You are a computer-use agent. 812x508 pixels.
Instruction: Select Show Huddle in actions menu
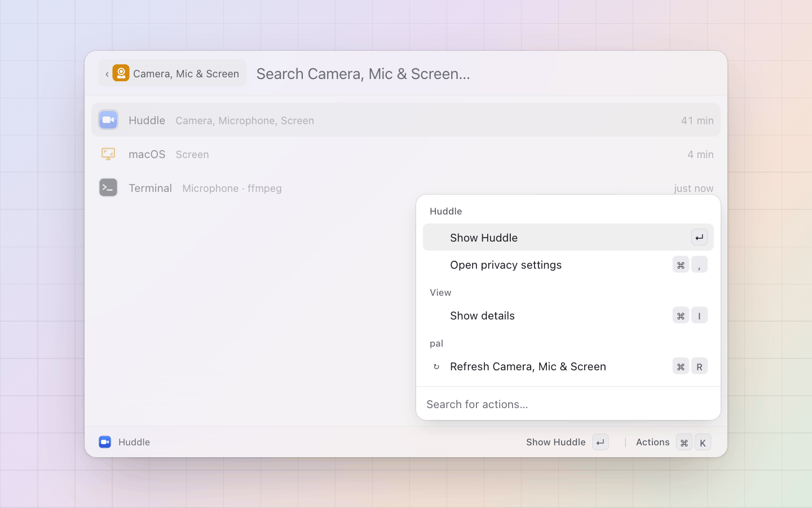pyautogui.click(x=568, y=237)
